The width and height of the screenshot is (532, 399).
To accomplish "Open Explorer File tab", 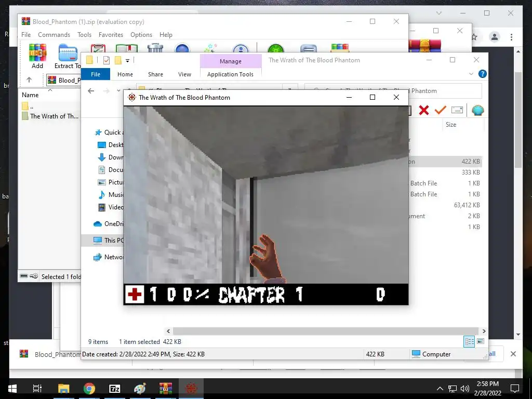I will pos(96,74).
